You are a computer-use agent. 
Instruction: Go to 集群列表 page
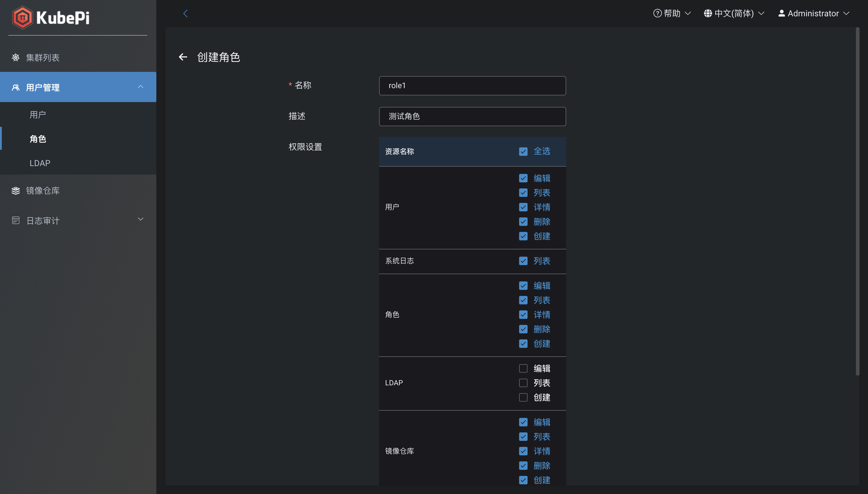pyautogui.click(x=43, y=58)
